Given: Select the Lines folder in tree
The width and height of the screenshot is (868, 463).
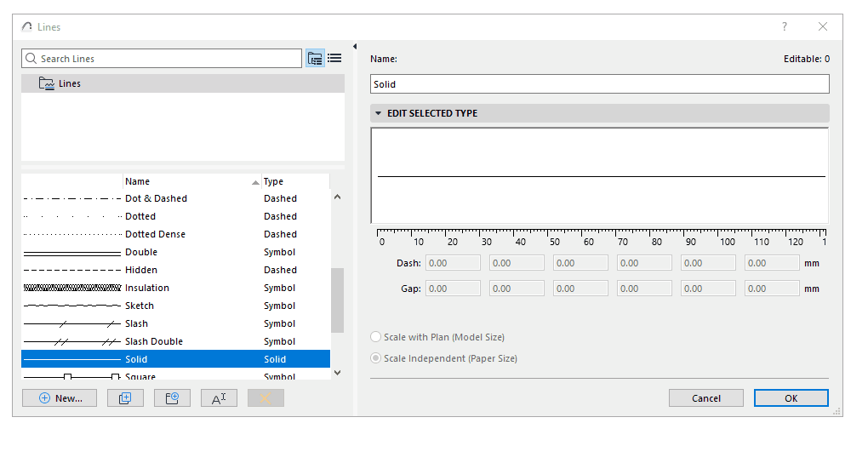Looking at the screenshot, I should tap(183, 83).
